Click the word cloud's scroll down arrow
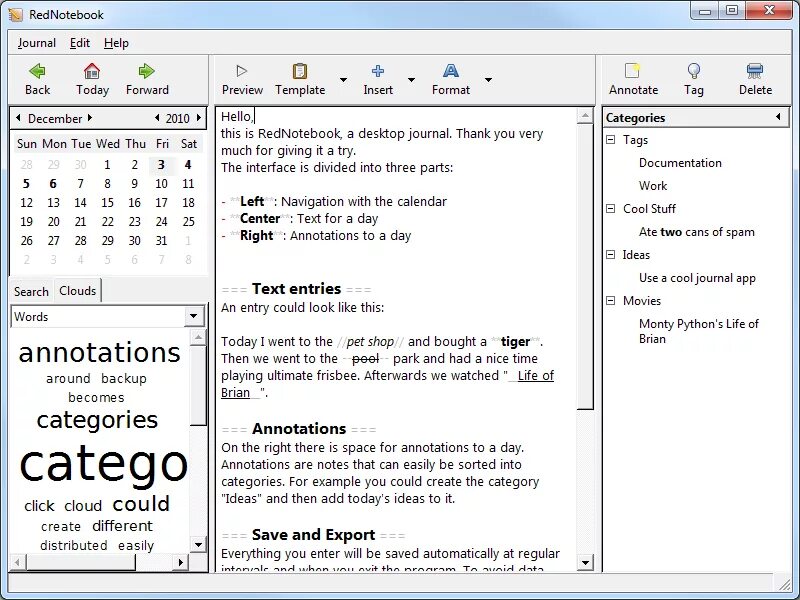 coord(198,544)
